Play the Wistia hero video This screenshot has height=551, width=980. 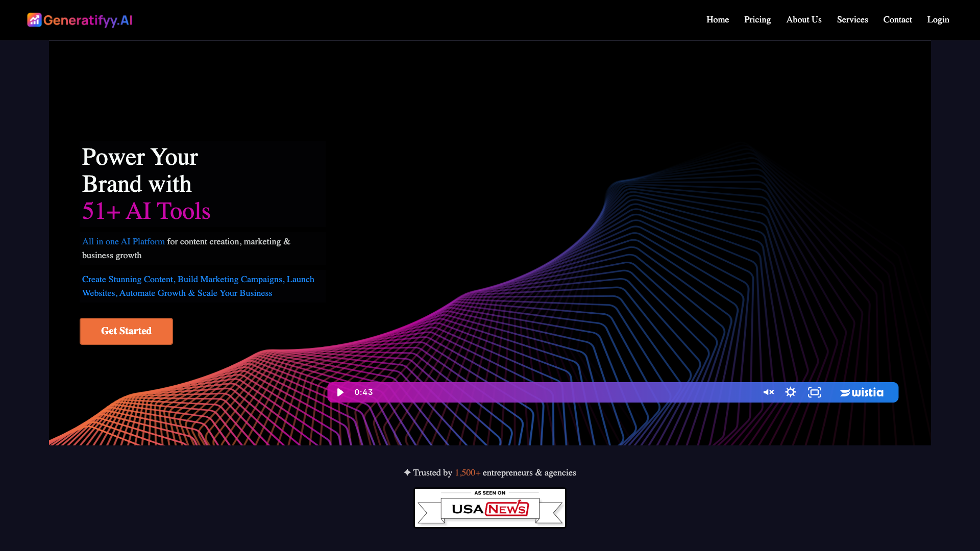[340, 392]
